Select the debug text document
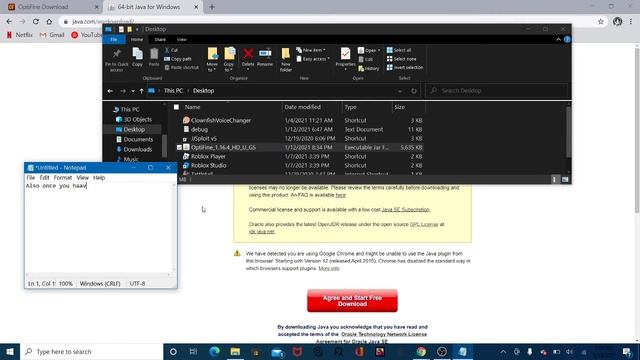The height and width of the screenshot is (360, 640). 199,129
